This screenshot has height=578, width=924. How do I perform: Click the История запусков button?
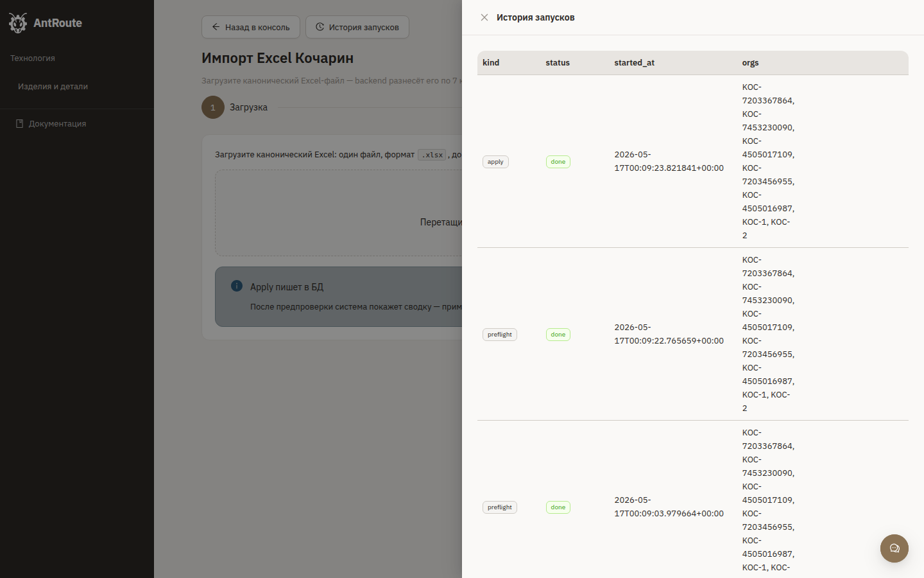click(x=357, y=27)
